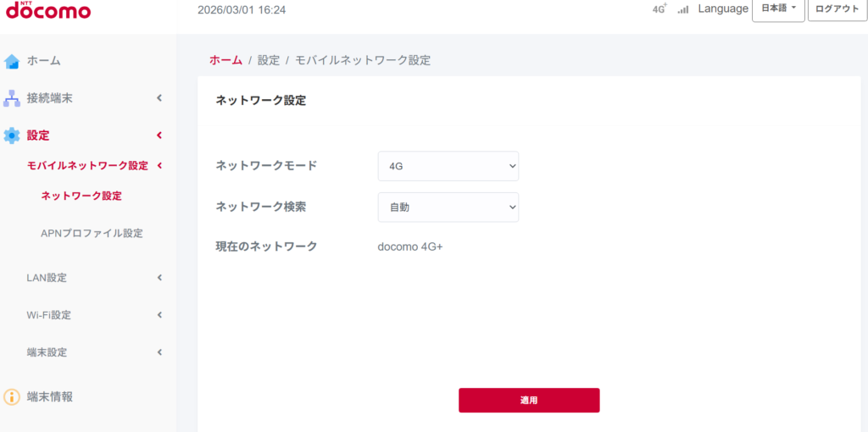Open APNプロファイル設定 page
The image size is (868, 432).
pos(92,233)
